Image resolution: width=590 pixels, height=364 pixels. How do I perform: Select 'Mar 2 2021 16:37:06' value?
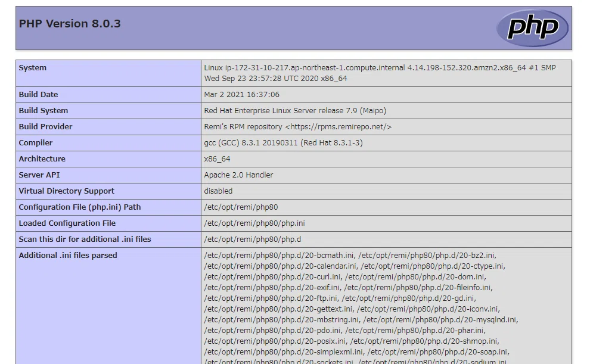[x=241, y=94]
